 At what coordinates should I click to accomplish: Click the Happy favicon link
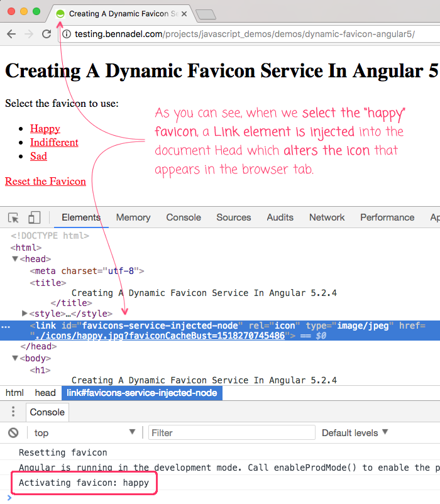pos(45,129)
